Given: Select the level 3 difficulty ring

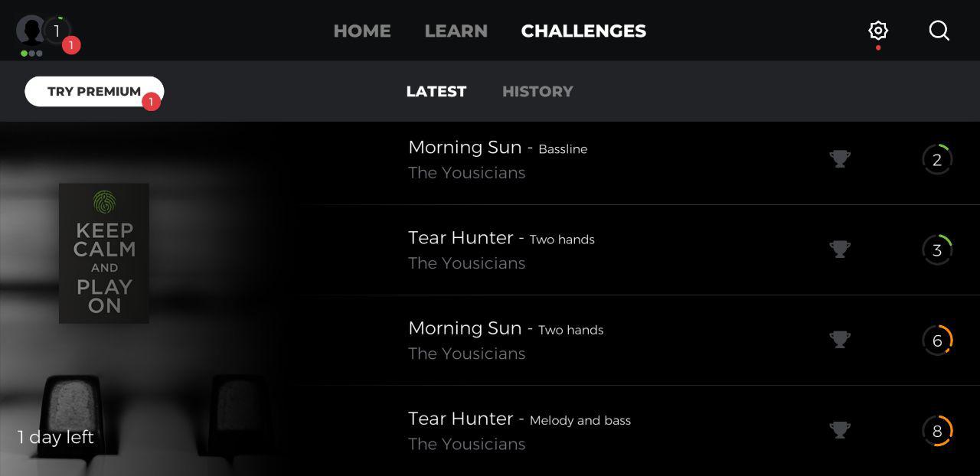Looking at the screenshot, I should [937, 249].
